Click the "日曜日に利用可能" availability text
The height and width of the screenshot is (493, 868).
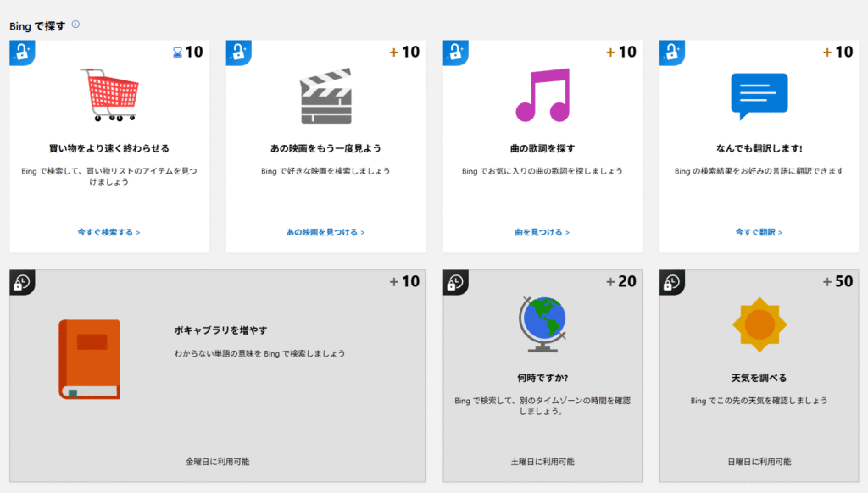pyautogui.click(x=759, y=462)
